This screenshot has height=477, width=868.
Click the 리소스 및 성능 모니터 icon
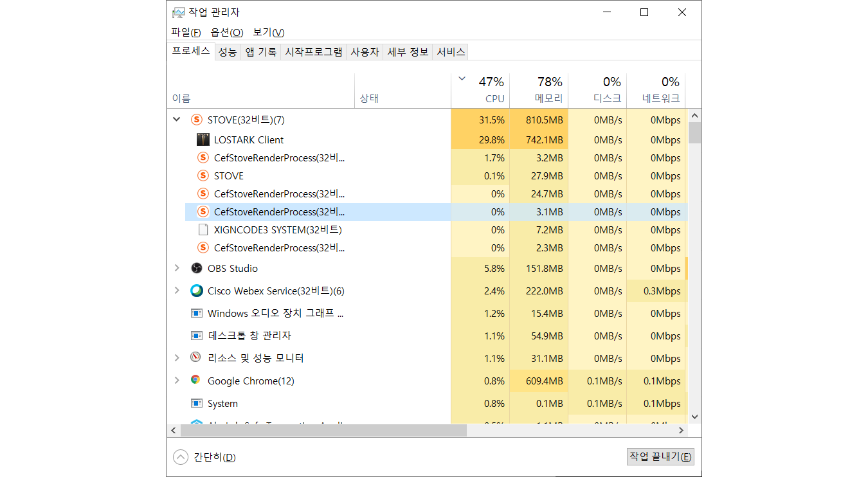(196, 357)
